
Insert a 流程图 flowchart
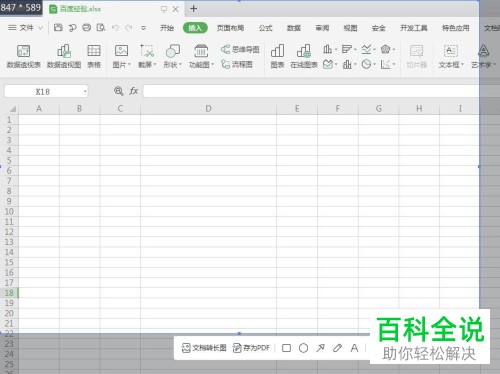pos(237,64)
